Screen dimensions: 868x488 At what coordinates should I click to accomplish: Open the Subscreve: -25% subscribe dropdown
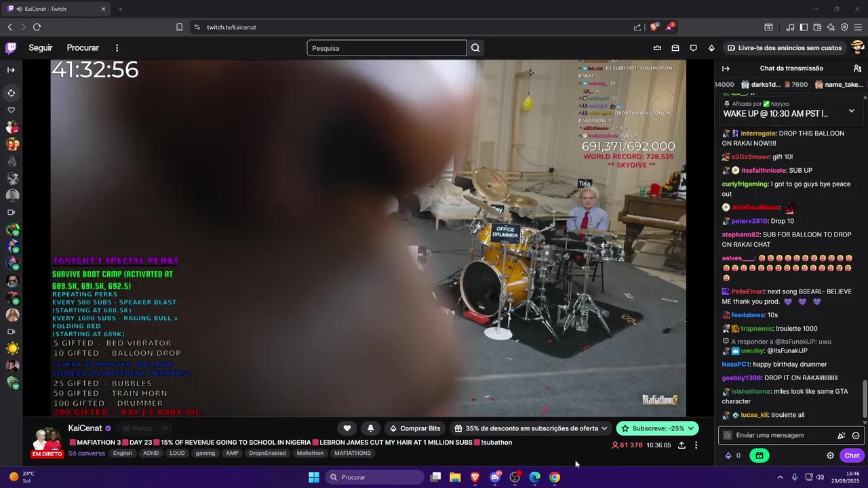click(657, 428)
